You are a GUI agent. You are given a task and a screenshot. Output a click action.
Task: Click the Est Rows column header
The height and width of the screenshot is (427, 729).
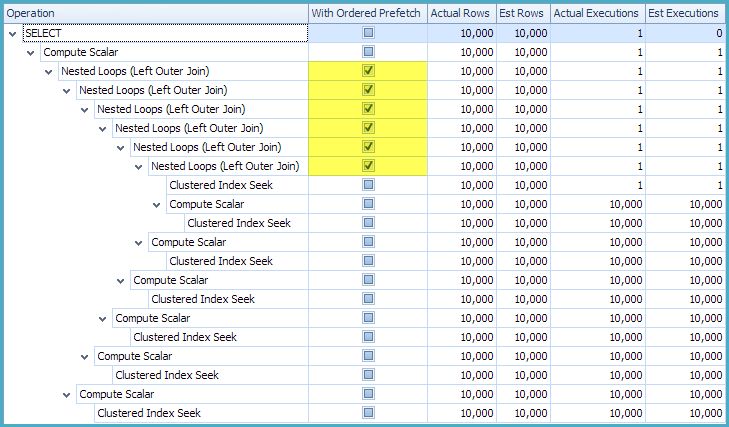click(522, 13)
